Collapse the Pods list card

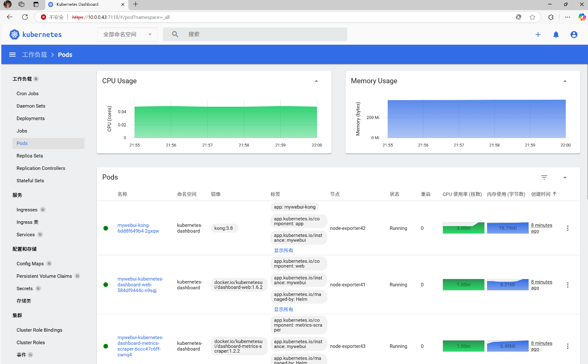[x=565, y=177]
